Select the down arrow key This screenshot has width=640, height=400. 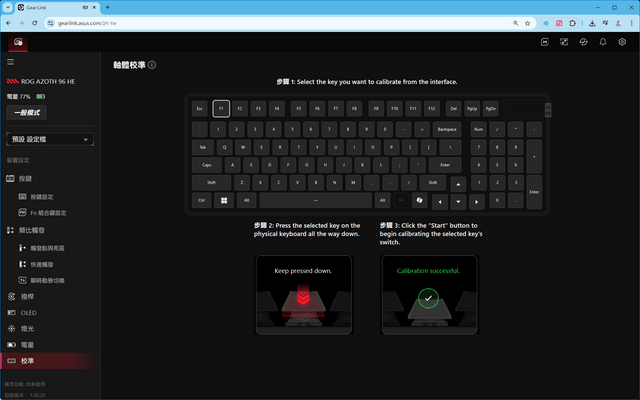[x=458, y=202]
